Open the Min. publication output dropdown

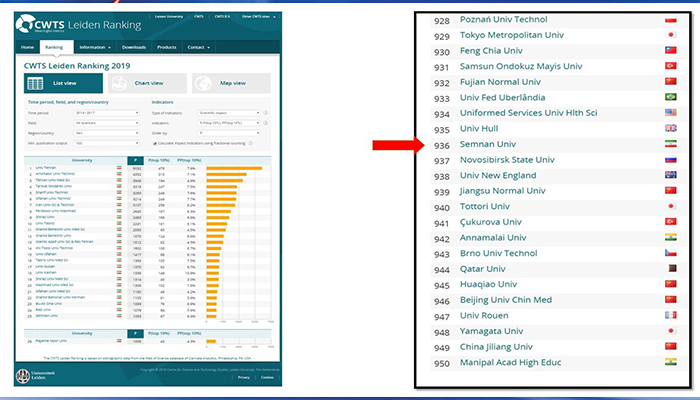(106, 143)
